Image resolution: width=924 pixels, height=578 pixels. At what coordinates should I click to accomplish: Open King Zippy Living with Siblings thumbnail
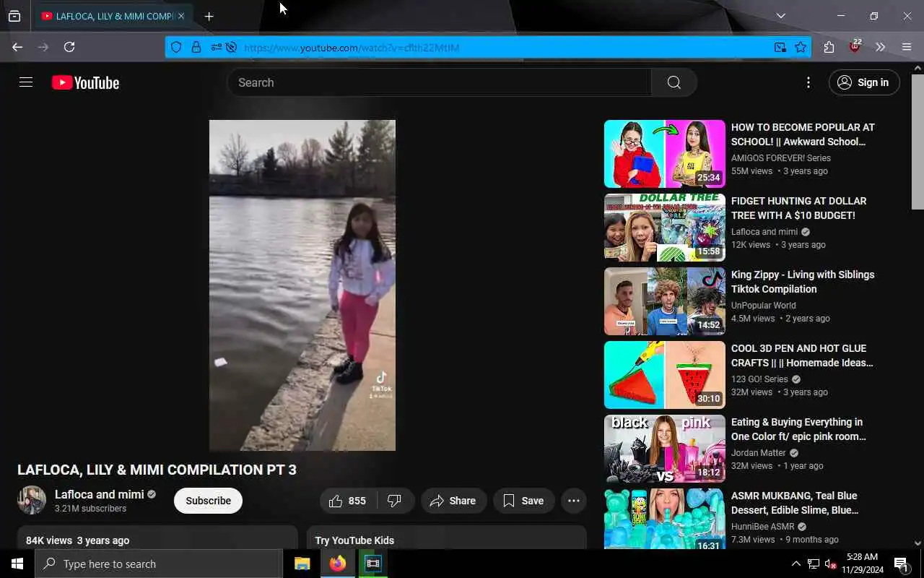tap(664, 301)
